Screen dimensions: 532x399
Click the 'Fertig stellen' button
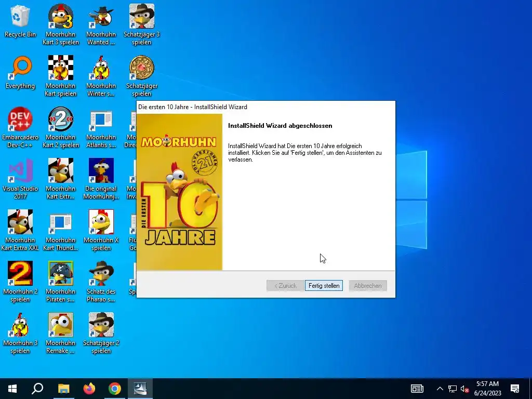coord(324,286)
